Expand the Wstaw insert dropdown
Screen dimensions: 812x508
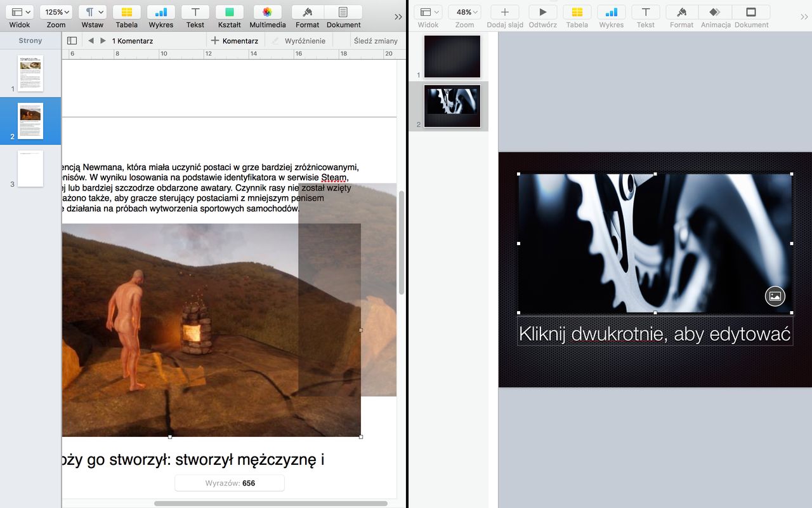93,13
